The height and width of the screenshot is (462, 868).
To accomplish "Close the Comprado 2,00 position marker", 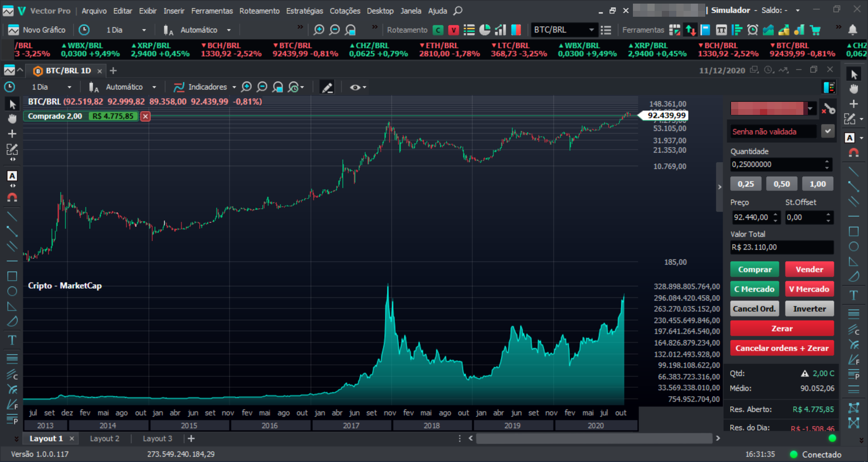I will pyautogui.click(x=145, y=116).
